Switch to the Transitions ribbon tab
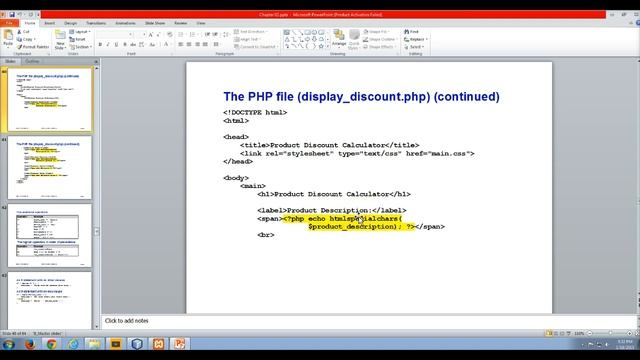The width and height of the screenshot is (640, 360). [96, 23]
